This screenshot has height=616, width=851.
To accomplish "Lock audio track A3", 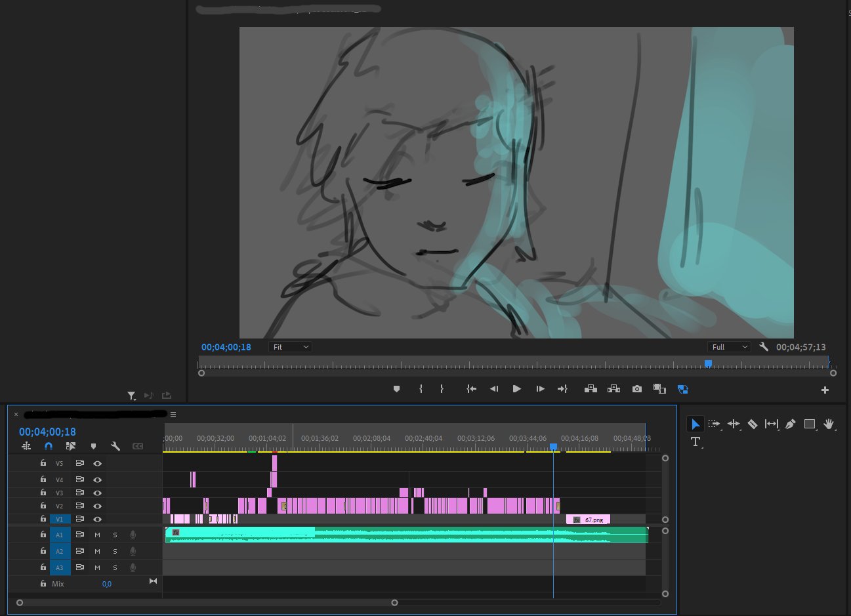I will point(43,567).
